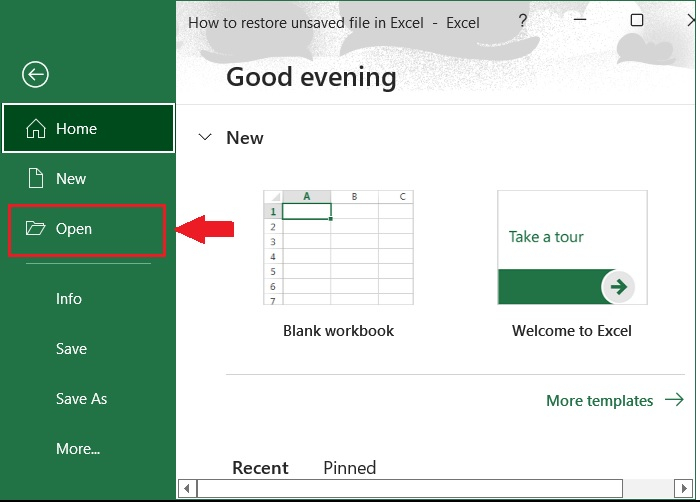The image size is (700, 502).
Task: Expand the More... options
Action: [78, 448]
